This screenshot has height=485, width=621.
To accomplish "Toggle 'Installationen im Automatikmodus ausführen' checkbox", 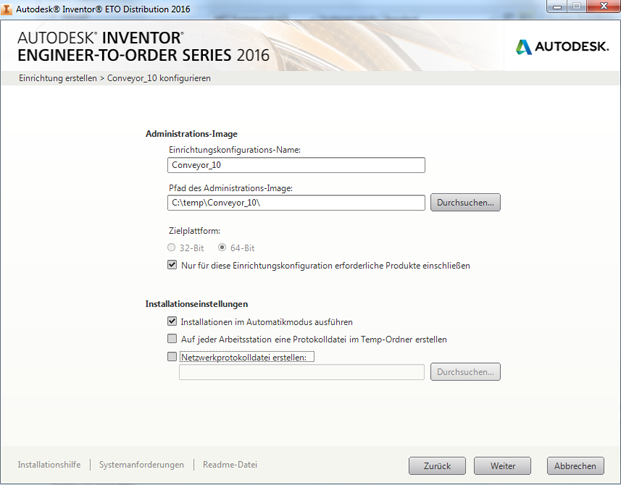I will [x=172, y=321].
